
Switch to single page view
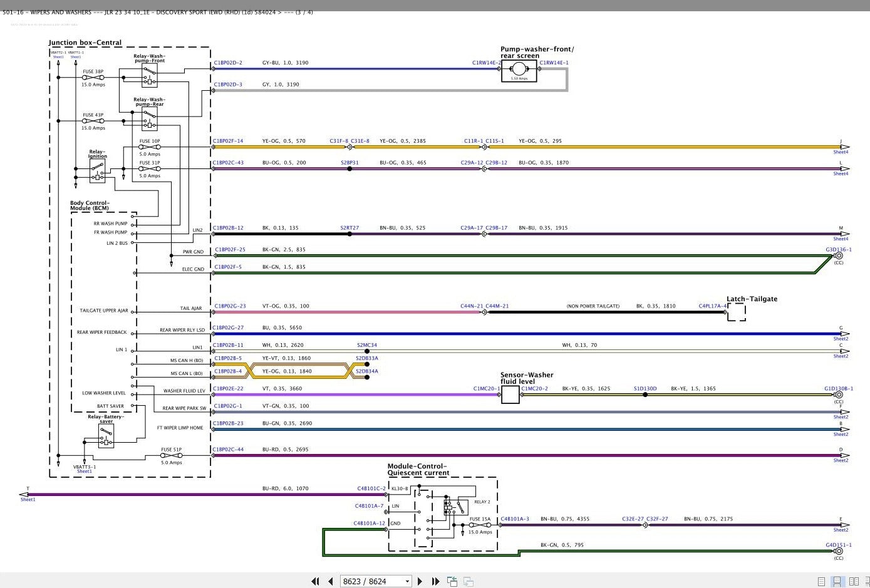(822, 581)
